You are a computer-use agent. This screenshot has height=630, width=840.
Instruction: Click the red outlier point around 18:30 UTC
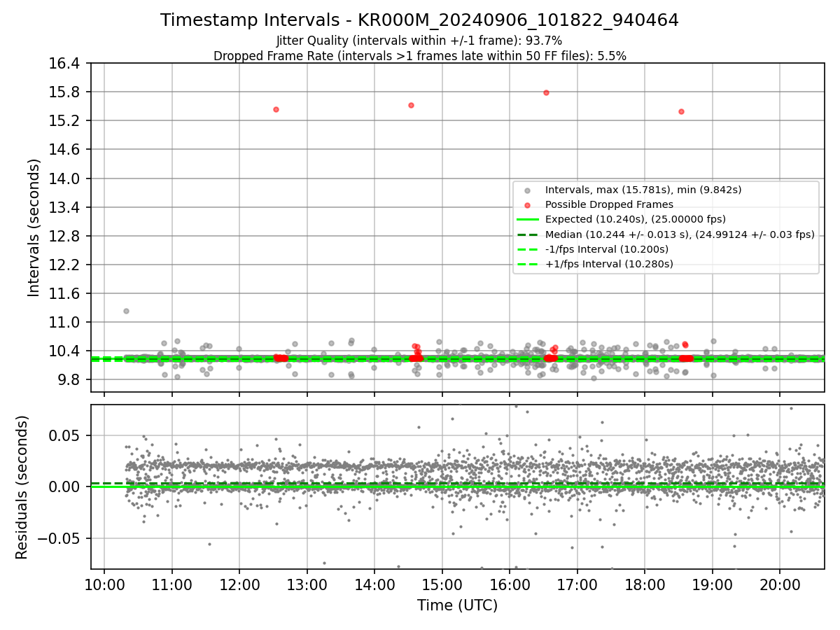(681, 111)
